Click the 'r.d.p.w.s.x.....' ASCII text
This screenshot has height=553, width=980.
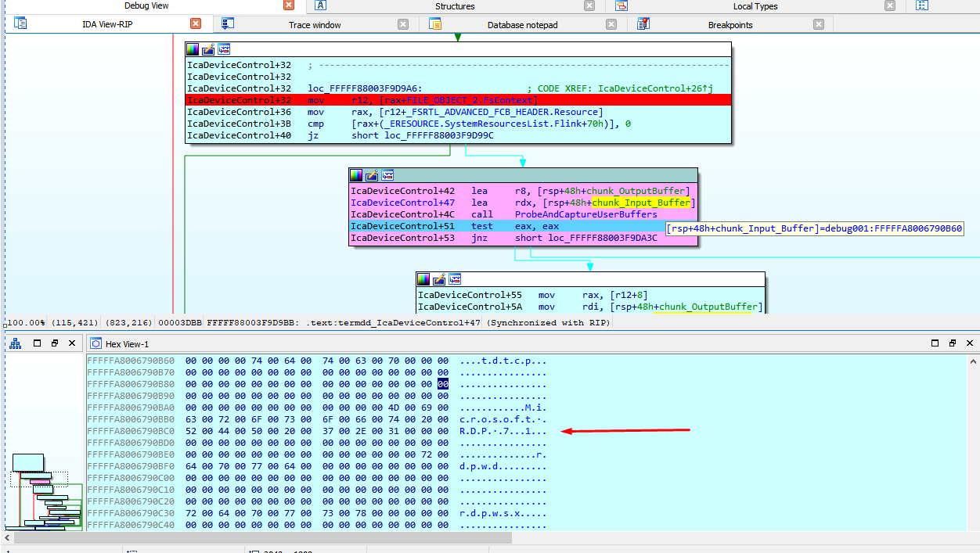tap(503, 513)
